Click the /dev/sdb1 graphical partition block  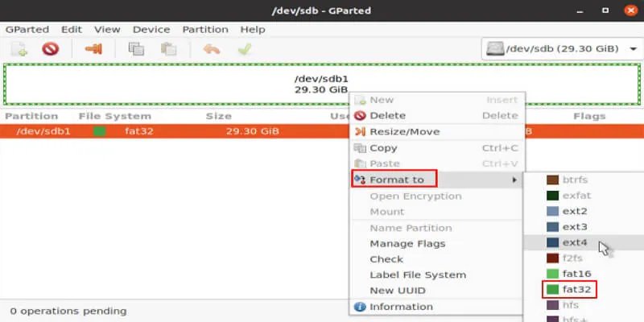(322, 85)
